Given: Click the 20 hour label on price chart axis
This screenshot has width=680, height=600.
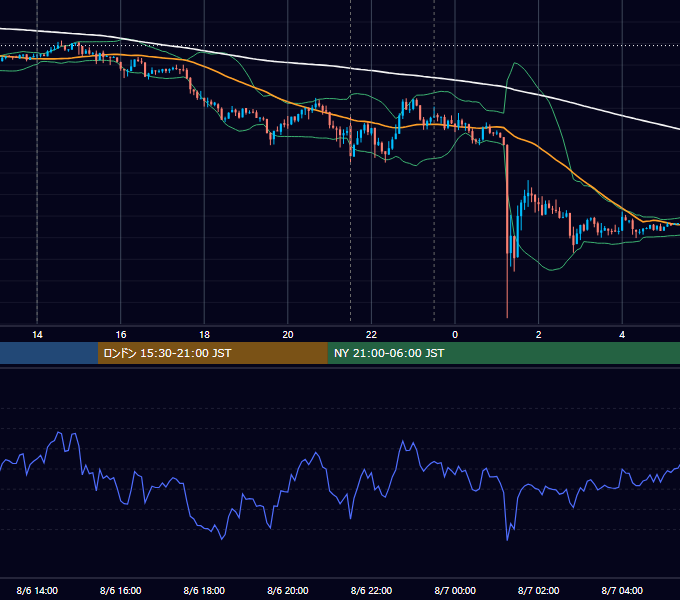Looking at the screenshot, I should click(x=288, y=335).
